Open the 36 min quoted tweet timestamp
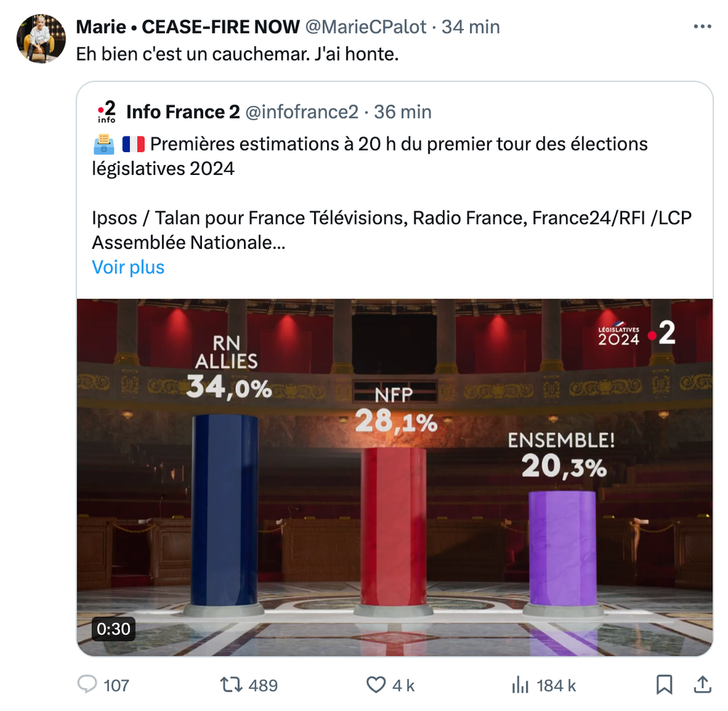The height and width of the screenshot is (711, 728). [402, 112]
